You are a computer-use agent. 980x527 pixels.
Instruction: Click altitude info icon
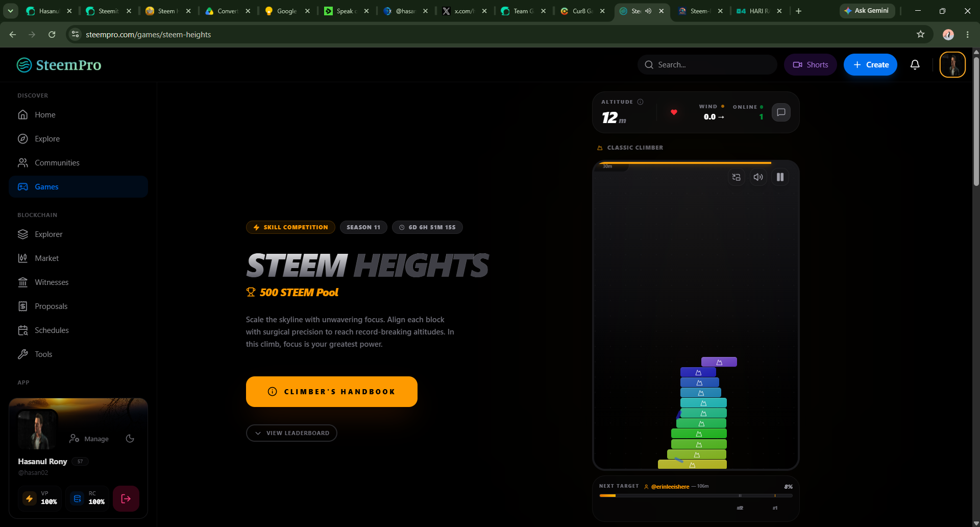point(640,102)
